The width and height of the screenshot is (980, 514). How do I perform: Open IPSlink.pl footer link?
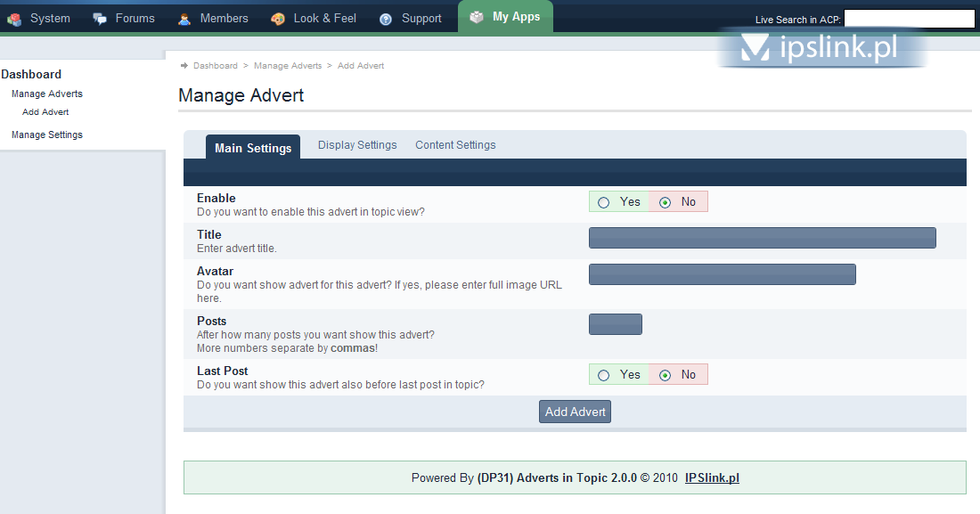click(712, 478)
